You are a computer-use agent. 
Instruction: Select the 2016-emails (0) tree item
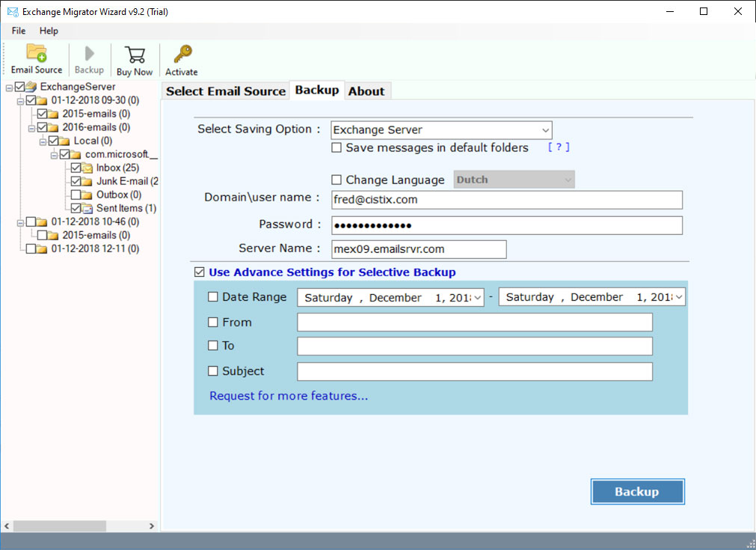[96, 127]
